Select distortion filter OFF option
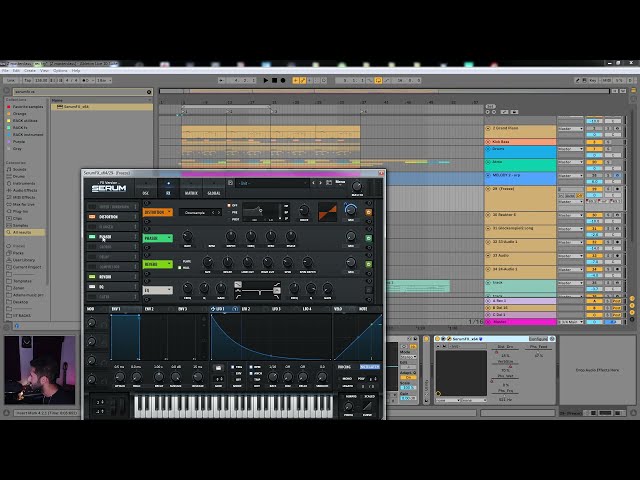Image resolution: width=640 pixels, height=480 pixels. [232, 205]
